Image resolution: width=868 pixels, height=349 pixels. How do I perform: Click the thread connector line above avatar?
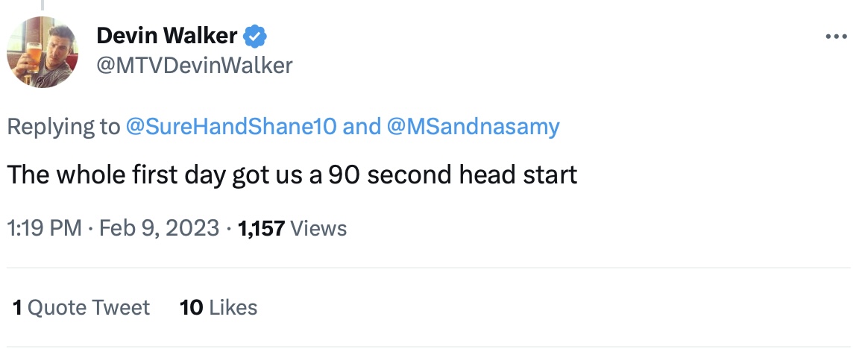(x=43, y=4)
